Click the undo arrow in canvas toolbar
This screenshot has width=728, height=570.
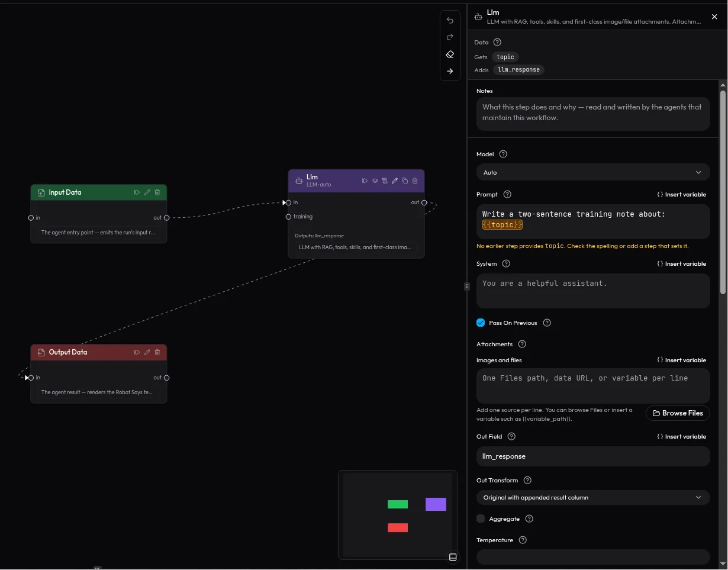click(450, 21)
